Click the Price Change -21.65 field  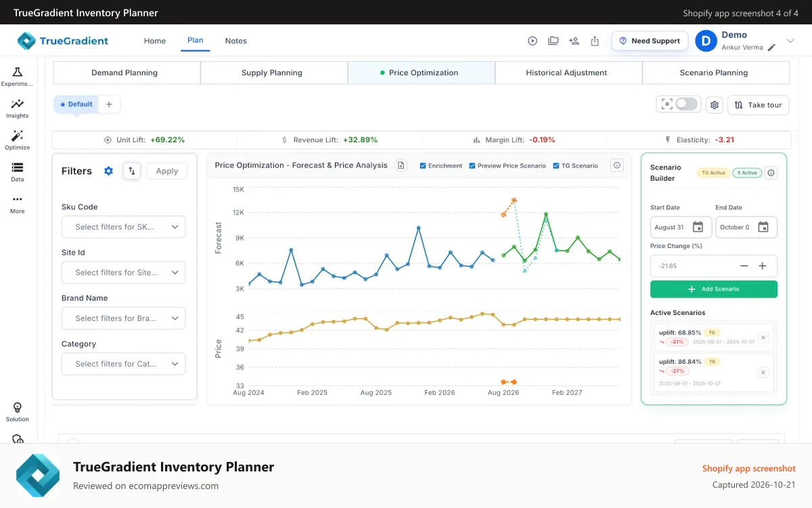point(714,266)
